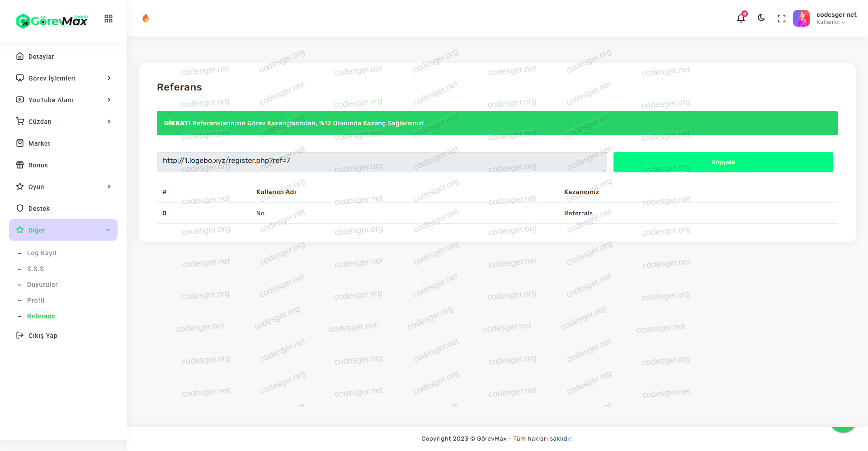The image size is (868, 451).
Task: Expand the YouTube Alanı menu
Action: coord(63,100)
